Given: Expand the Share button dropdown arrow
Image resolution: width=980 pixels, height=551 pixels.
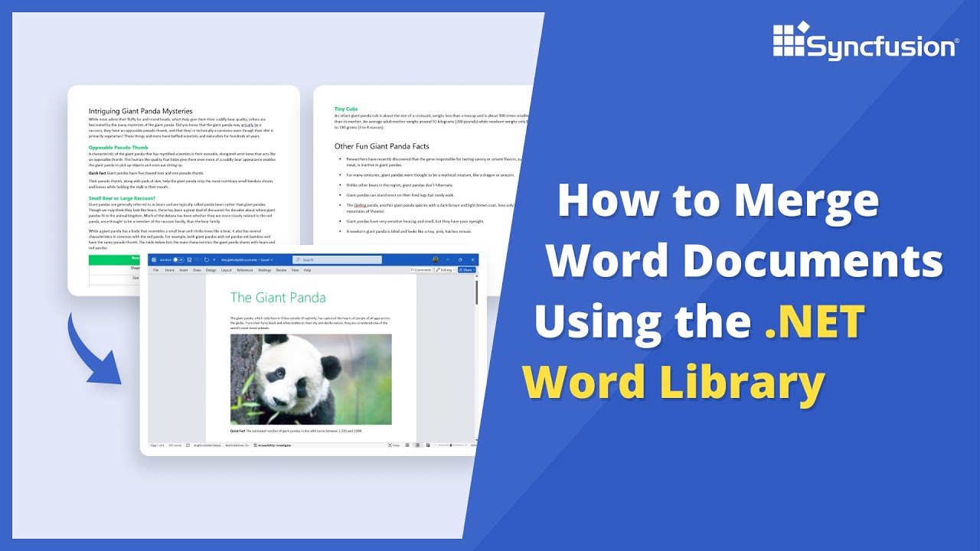Looking at the screenshot, I should click(x=475, y=269).
